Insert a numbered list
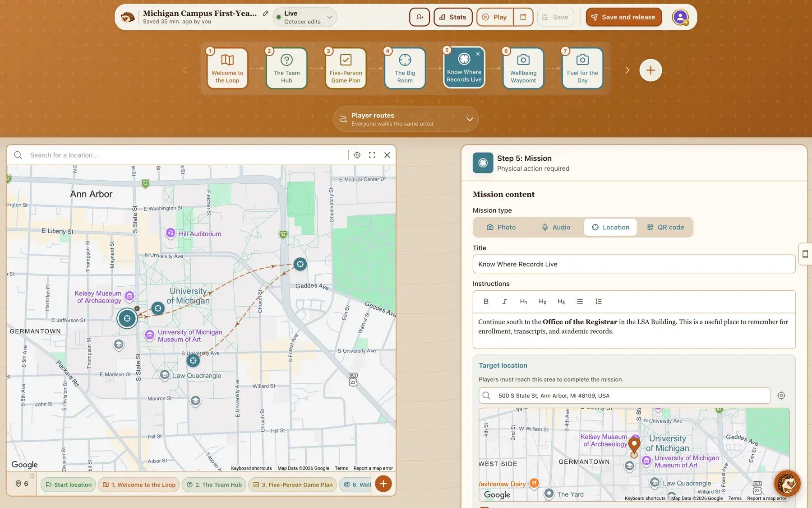The width and height of the screenshot is (812, 508). 599,302
